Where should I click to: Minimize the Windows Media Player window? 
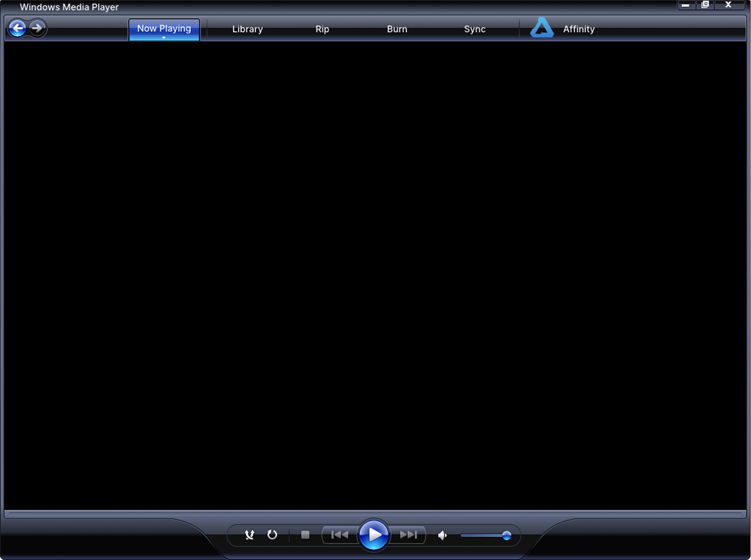point(686,5)
